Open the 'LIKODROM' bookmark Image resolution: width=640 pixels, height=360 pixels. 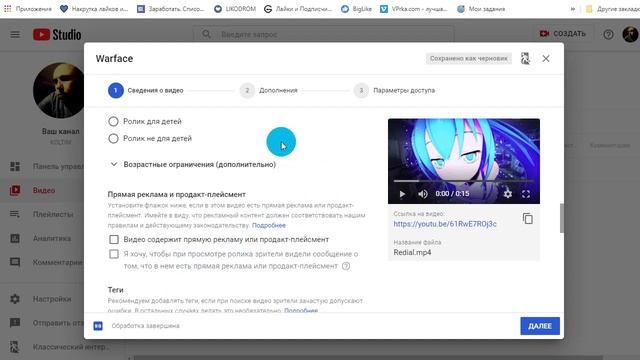[x=235, y=9]
